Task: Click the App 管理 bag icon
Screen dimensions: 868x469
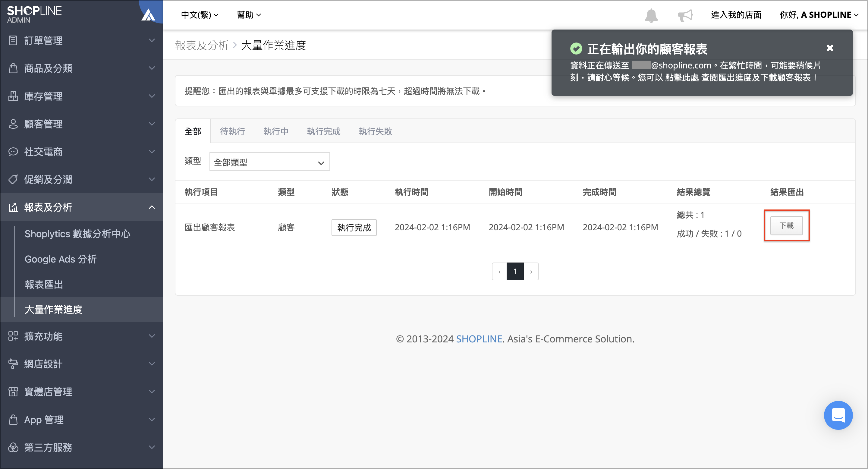Action: [13, 420]
